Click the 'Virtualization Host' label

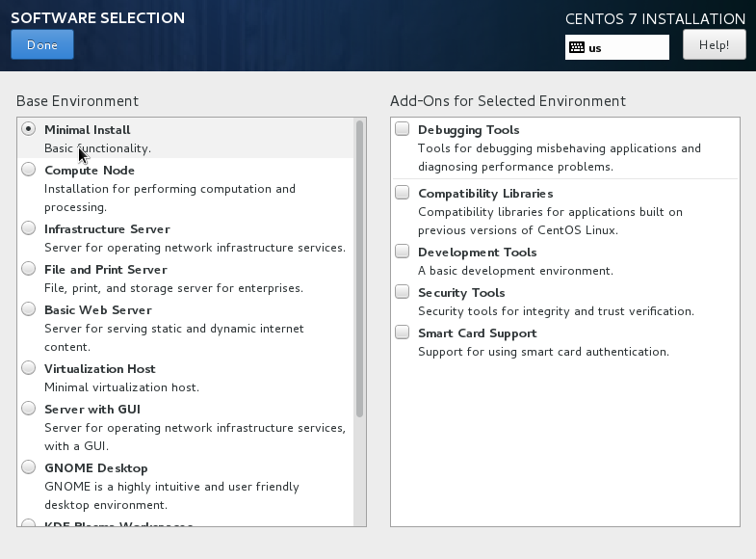coord(100,369)
